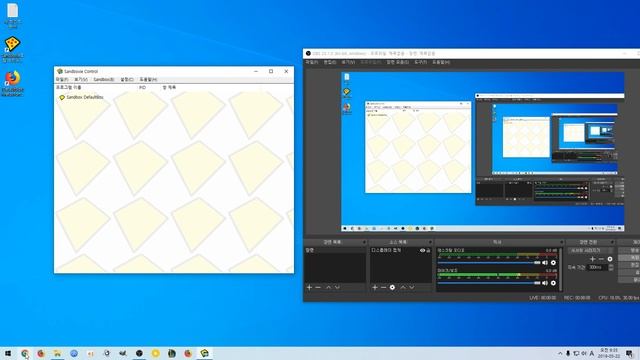The image size is (640, 360).
Task: Open the Windows notification center
Action: [x=630, y=353]
